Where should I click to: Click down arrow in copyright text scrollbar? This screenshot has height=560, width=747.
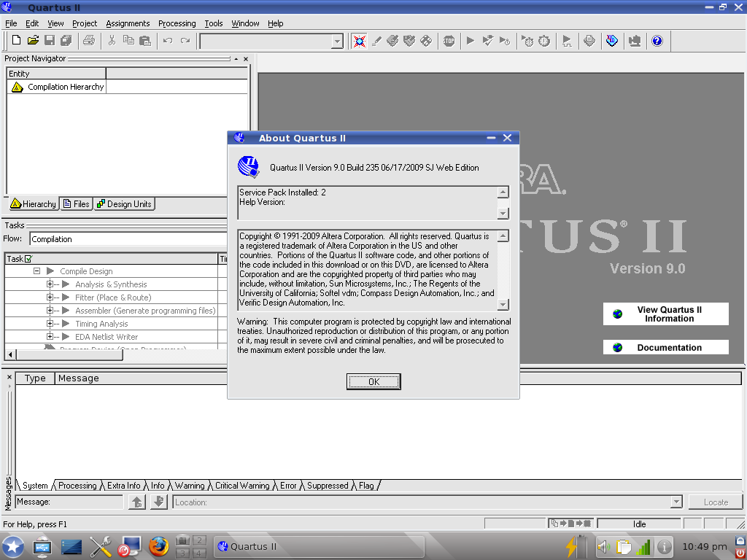[x=503, y=304]
